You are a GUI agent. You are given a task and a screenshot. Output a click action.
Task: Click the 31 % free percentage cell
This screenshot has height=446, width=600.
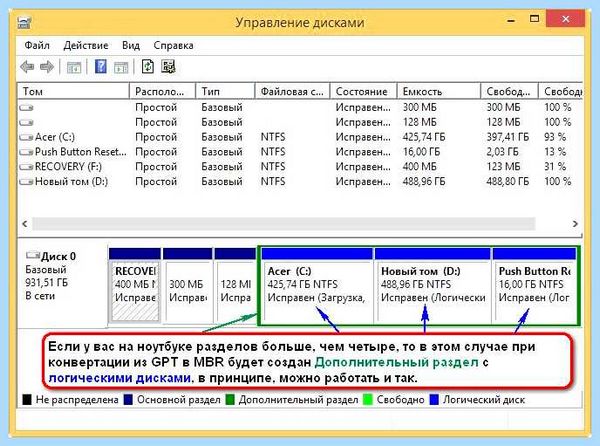tap(555, 167)
